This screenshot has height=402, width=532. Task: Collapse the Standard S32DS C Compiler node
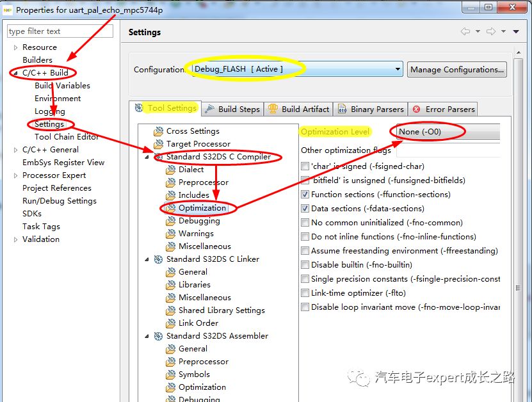point(147,157)
